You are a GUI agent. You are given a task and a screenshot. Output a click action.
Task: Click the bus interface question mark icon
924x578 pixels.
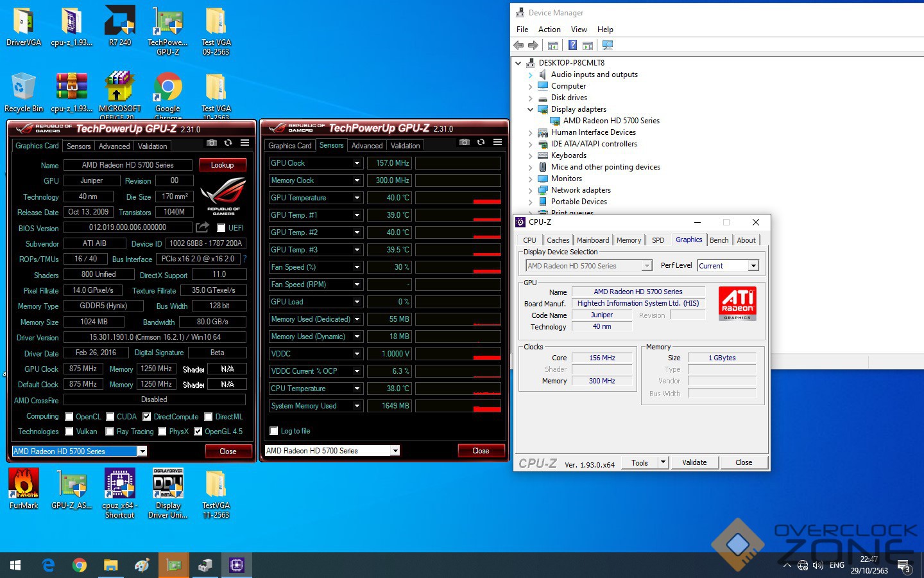click(244, 259)
